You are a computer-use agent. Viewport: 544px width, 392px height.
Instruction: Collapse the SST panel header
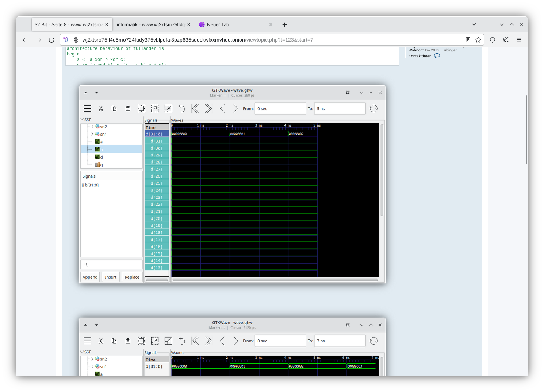[x=82, y=119]
